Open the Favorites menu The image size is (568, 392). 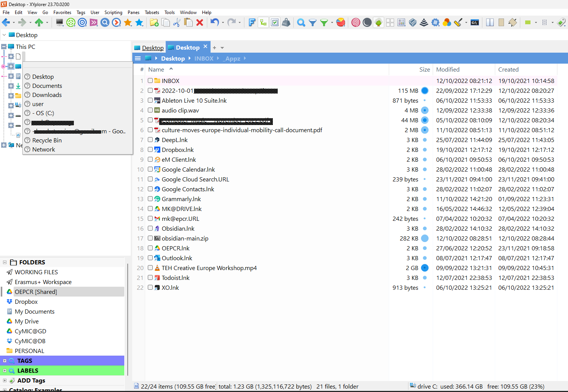coord(62,12)
